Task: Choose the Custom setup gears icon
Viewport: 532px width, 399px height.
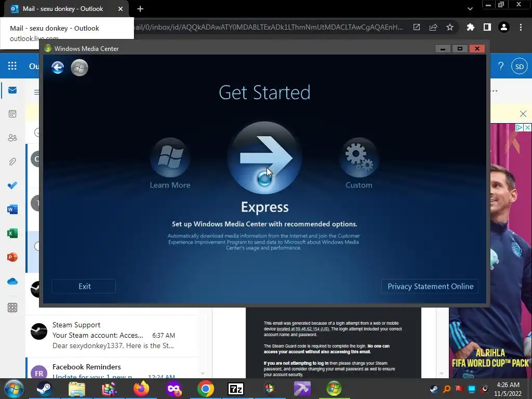Action: tap(358, 157)
